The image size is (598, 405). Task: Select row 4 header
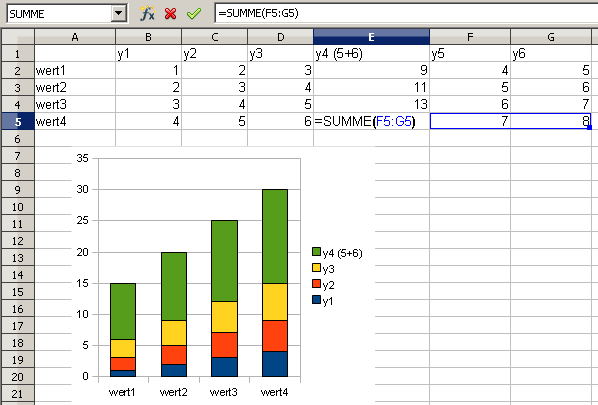(18, 104)
